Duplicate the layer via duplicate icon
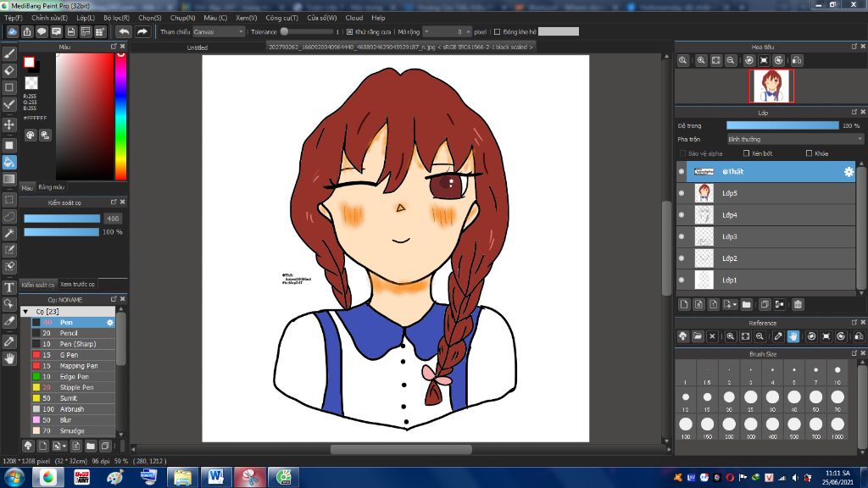The image size is (868, 488). pyautogui.click(x=765, y=304)
